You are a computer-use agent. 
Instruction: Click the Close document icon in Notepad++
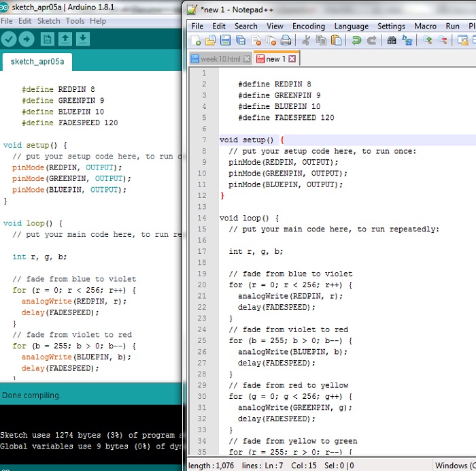(256, 40)
